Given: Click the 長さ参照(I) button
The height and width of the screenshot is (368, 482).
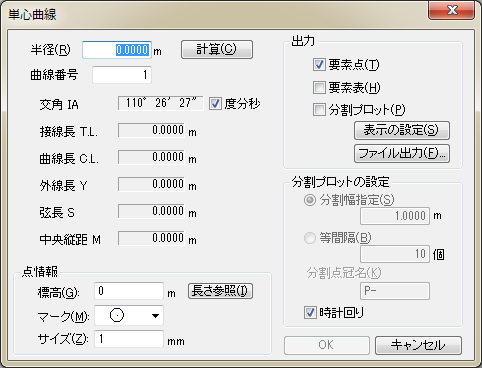Looking at the screenshot, I should click(220, 291).
